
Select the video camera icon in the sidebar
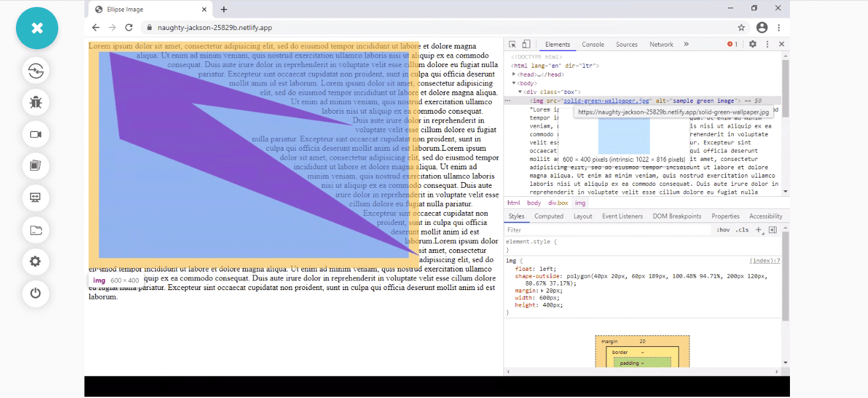point(36,134)
